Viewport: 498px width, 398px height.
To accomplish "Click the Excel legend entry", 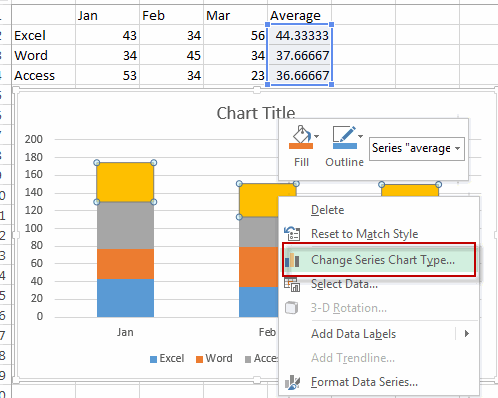I will 167,359.
